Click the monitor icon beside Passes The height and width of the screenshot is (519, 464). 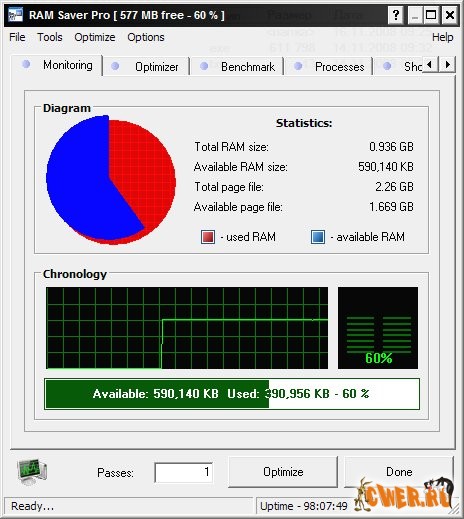tap(32, 471)
